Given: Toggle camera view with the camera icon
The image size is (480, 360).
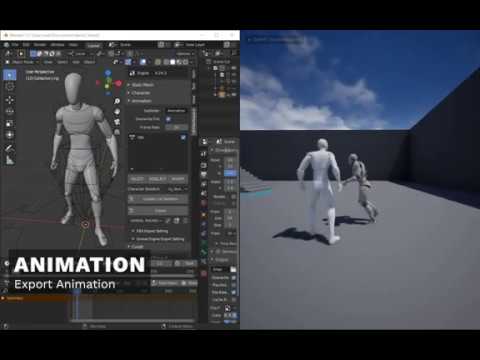Looking at the screenshot, I should 117,122.
